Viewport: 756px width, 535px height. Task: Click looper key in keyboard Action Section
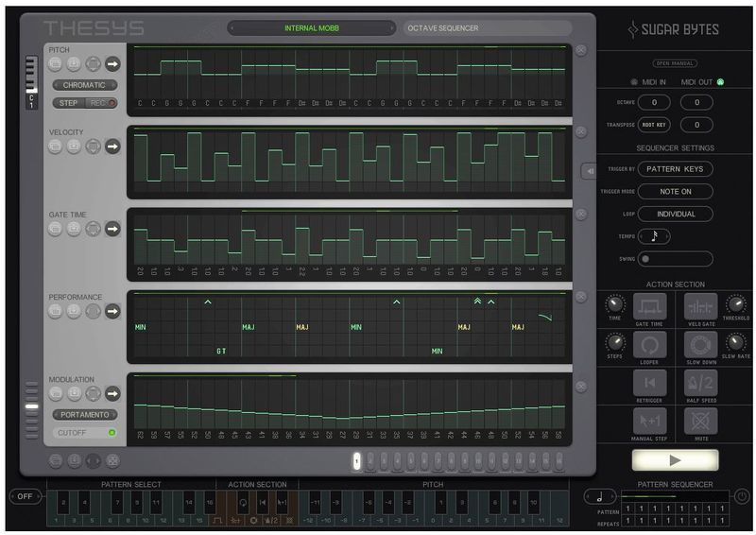(x=243, y=503)
